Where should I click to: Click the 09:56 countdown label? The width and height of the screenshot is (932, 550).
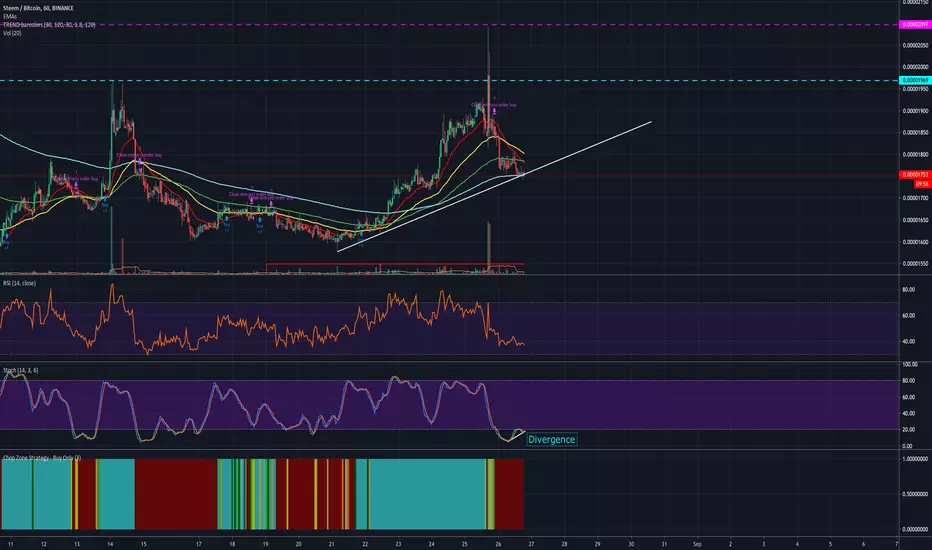[922, 184]
